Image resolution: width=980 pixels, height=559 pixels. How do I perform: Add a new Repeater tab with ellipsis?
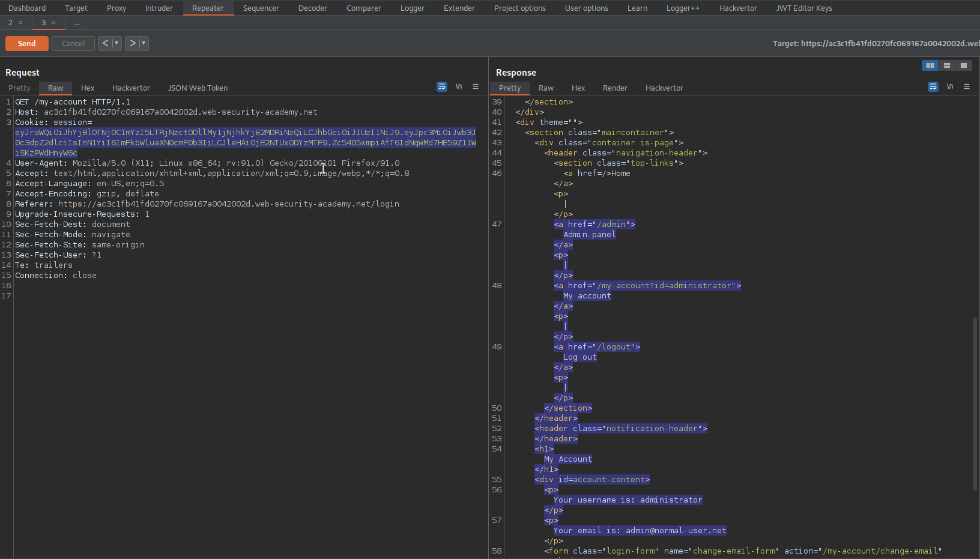pos(77,23)
